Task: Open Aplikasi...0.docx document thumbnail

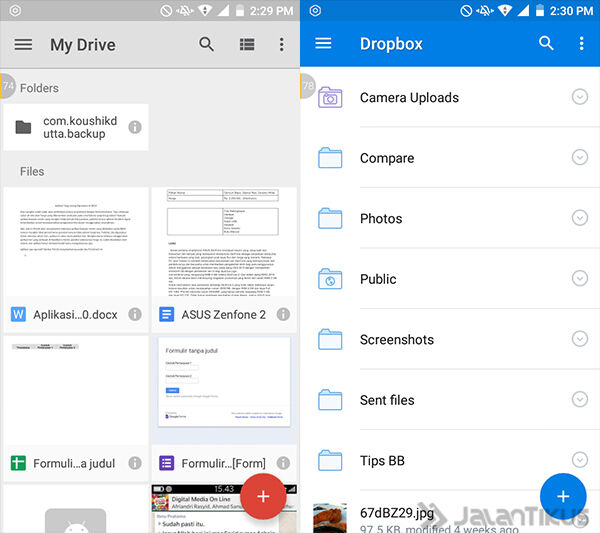Action: coord(76,241)
